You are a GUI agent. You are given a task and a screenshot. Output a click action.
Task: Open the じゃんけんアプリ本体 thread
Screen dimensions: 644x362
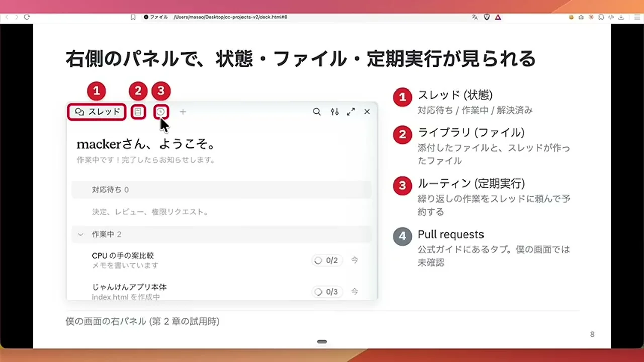[129, 287]
